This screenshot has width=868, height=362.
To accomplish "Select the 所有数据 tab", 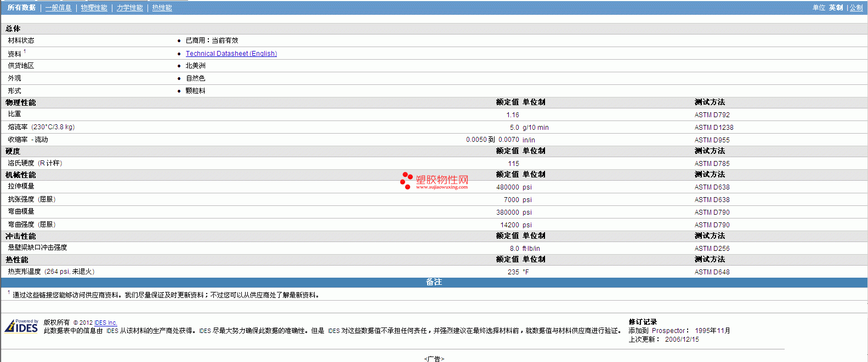I will coord(21,8).
